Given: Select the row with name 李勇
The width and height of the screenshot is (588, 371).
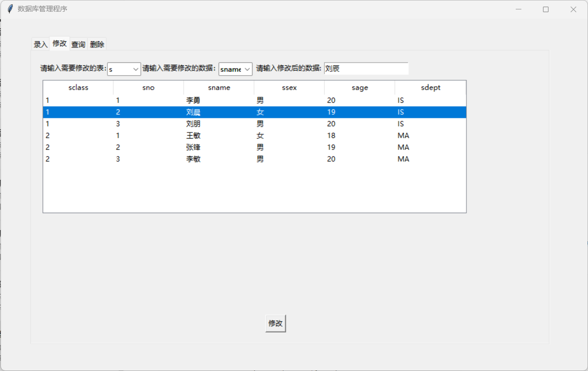Looking at the screenshot, I should tap(254, 100).
